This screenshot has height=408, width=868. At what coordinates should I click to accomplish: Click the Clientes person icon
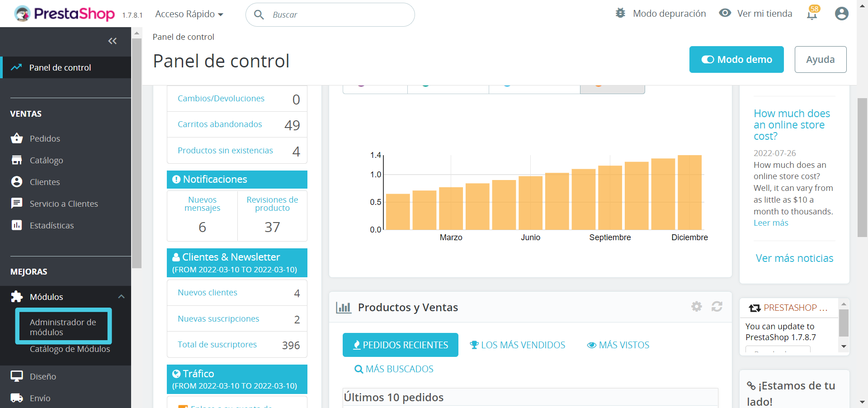click(17, 182)
